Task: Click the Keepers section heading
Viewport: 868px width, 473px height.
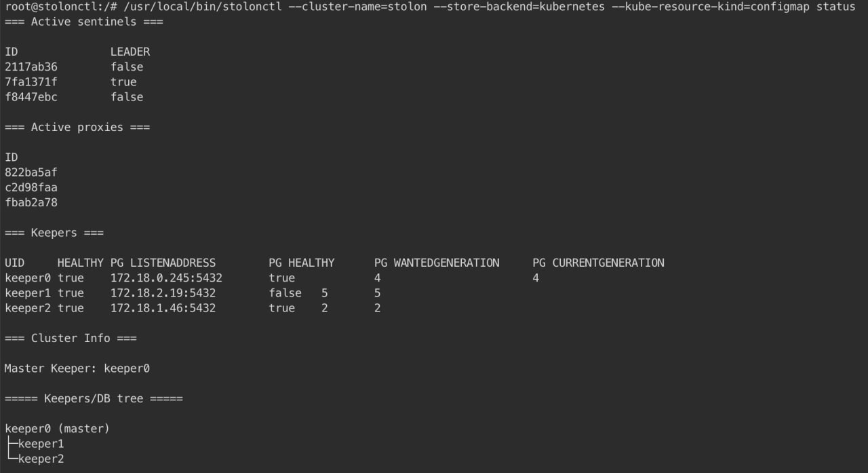Action: point(54,233)
